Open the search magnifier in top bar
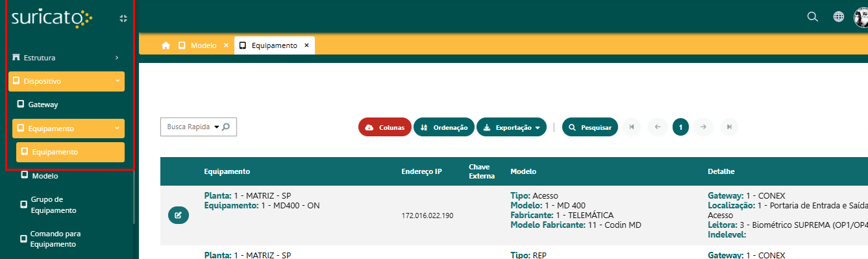Image resolution: width=868 pixels, height=259 pixels. pyautogui.click(x=812, y=17)
